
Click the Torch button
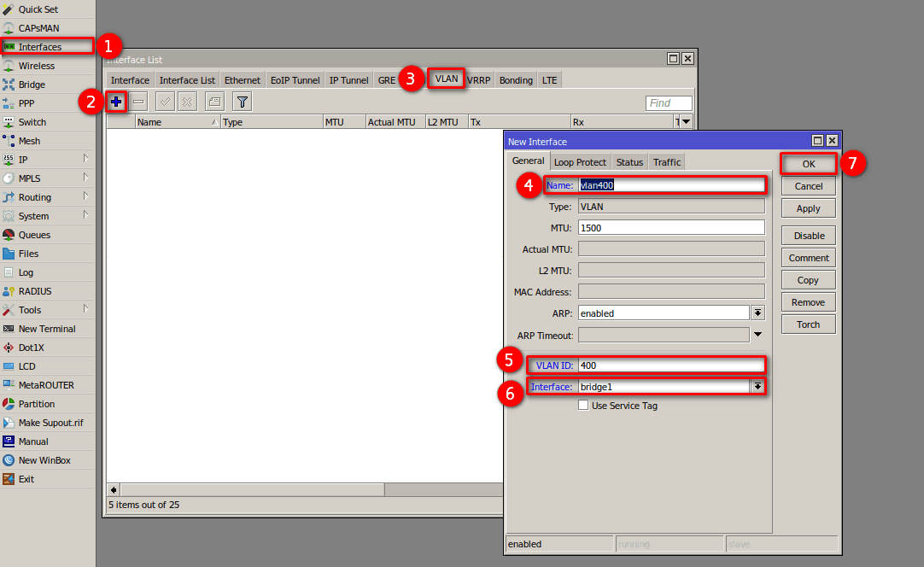pos(808,324)
